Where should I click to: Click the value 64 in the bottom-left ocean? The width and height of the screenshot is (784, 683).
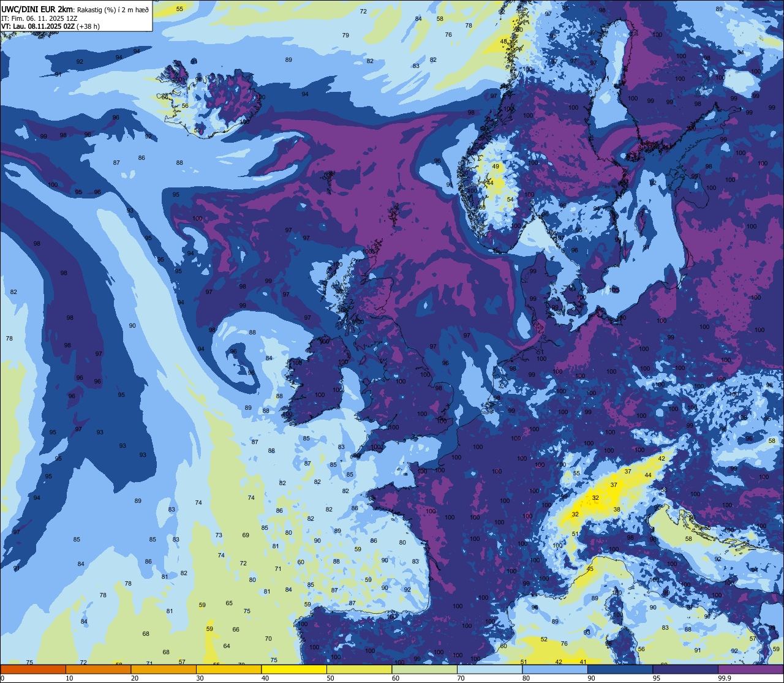click(227, 646)
